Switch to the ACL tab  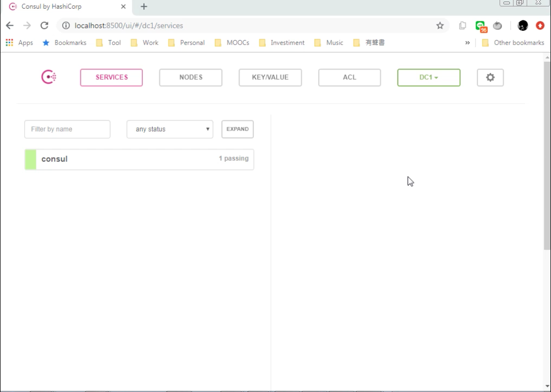(350, 77)
